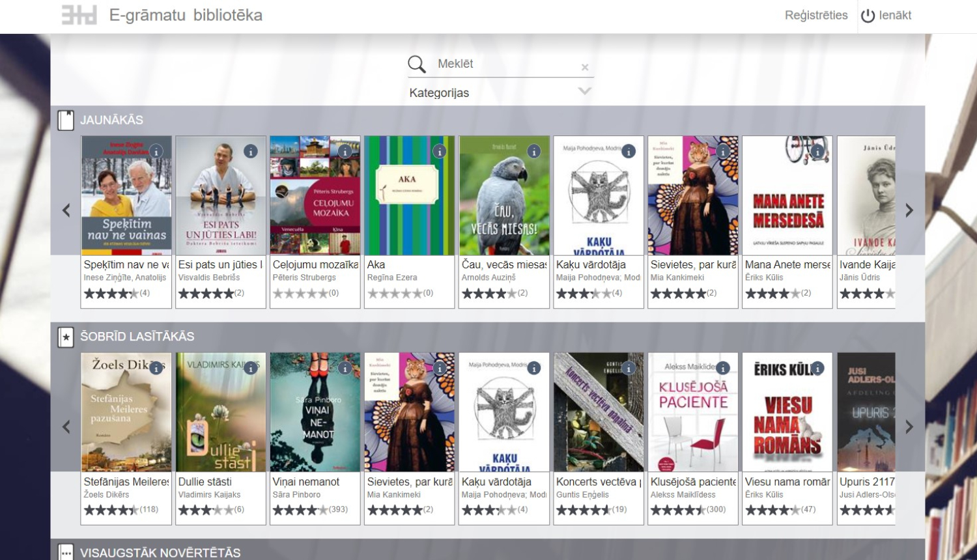
Task: Click the E-grāmatu bibliotēka logo icon
Action: 81,15
